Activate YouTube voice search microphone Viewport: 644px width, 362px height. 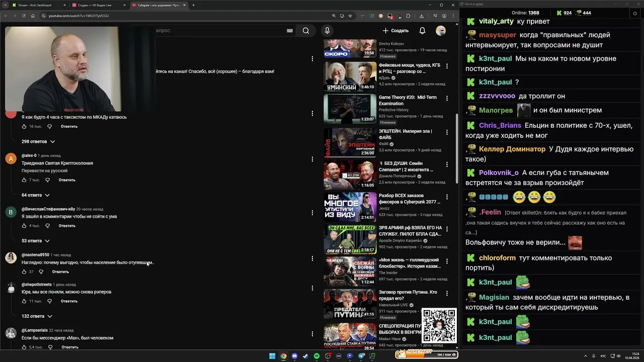click(327, 31)
